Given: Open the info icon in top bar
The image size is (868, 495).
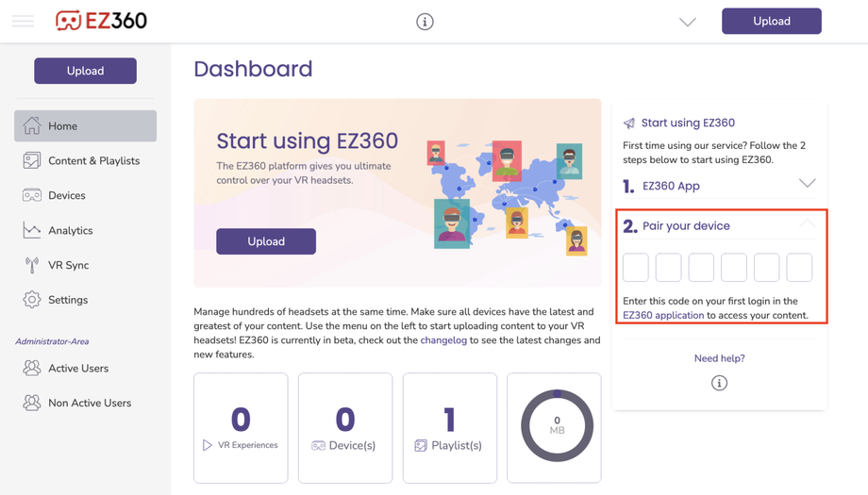Looking at the screenshot, I should coord(425,22).
